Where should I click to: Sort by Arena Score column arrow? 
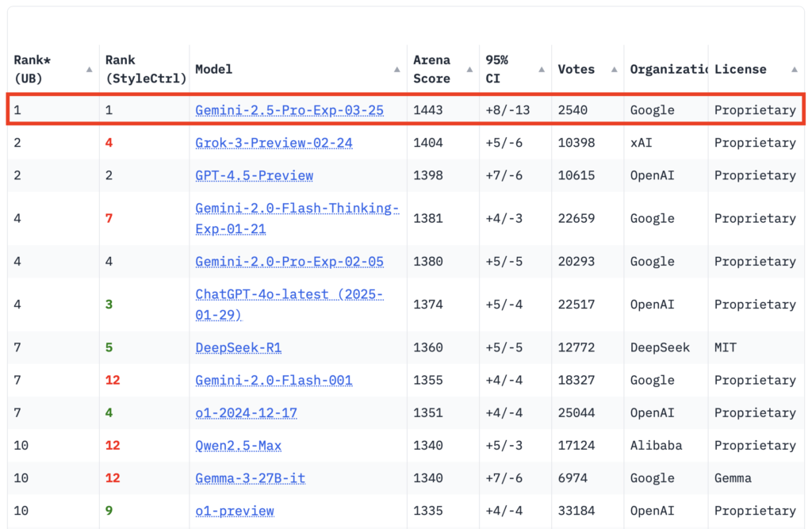pyautogui.click(x=469, y=70)
